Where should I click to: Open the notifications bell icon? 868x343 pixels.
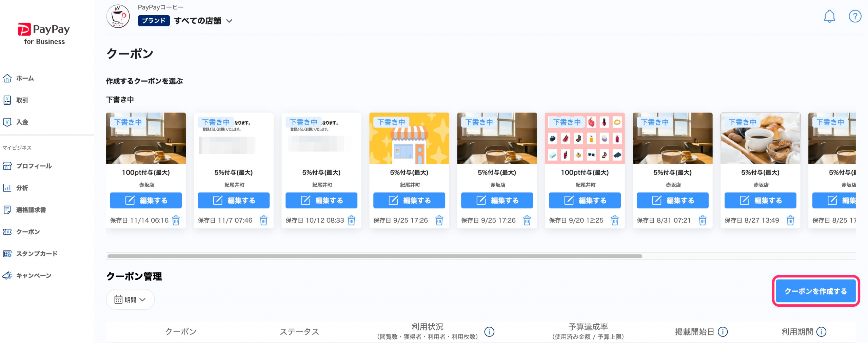click(x=829, y=16)
